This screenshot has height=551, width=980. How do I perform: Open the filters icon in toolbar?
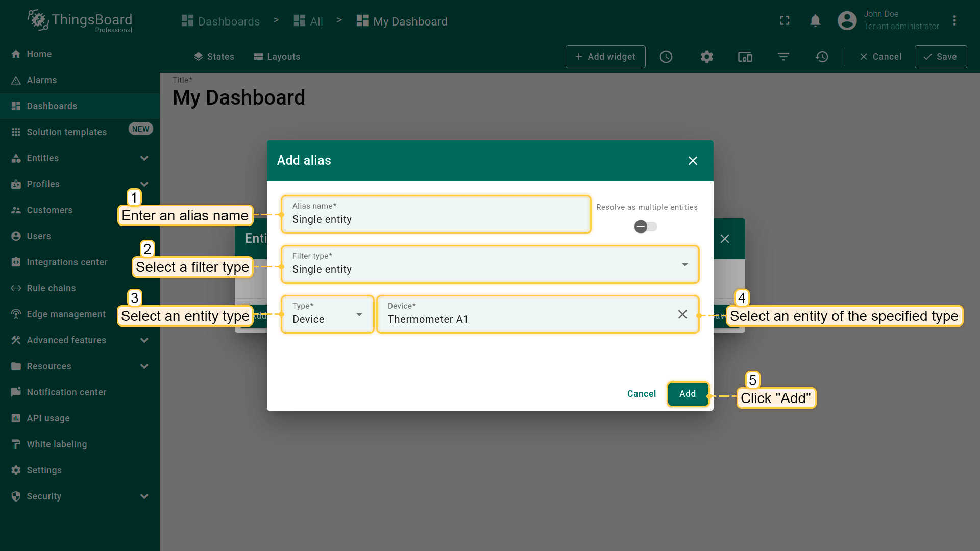click(783, 57)
